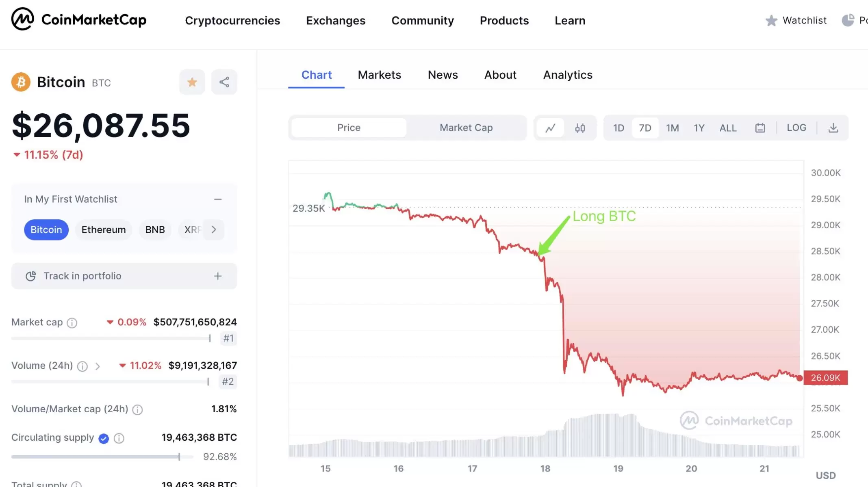Click the CoinMarketCap logo
The image size is (868, 487).
79,19
